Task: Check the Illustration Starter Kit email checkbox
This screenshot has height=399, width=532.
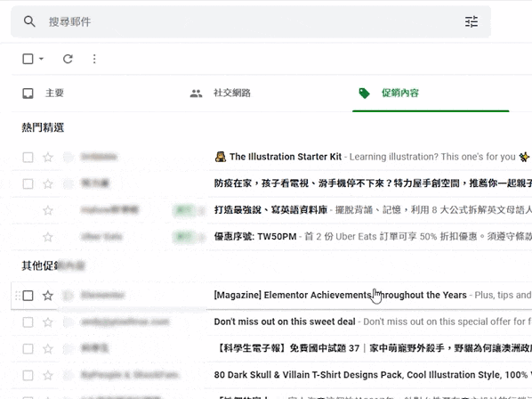Action: click(x=28, y=158)
